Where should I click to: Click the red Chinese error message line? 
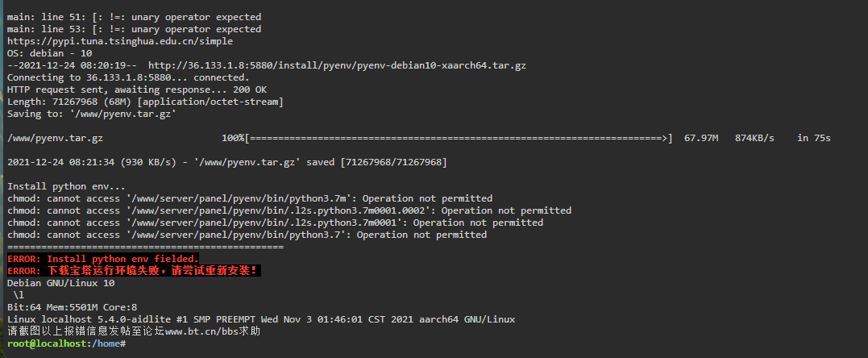pos(134,271)
